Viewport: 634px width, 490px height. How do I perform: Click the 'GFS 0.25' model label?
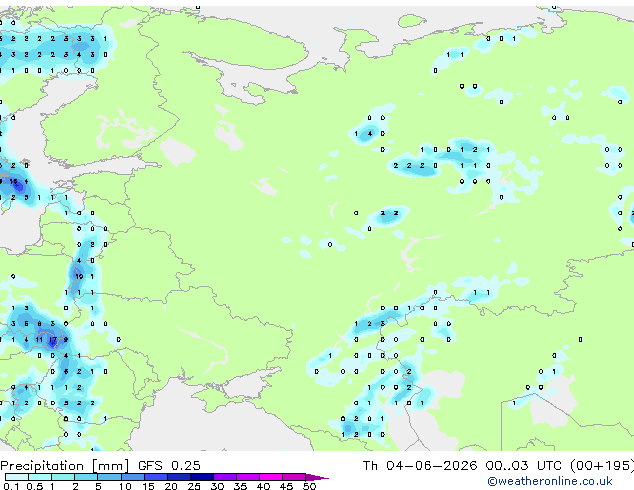point(169,465)
